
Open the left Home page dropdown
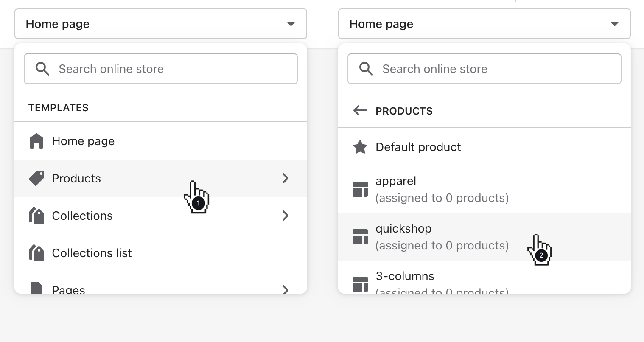[160, 24]
